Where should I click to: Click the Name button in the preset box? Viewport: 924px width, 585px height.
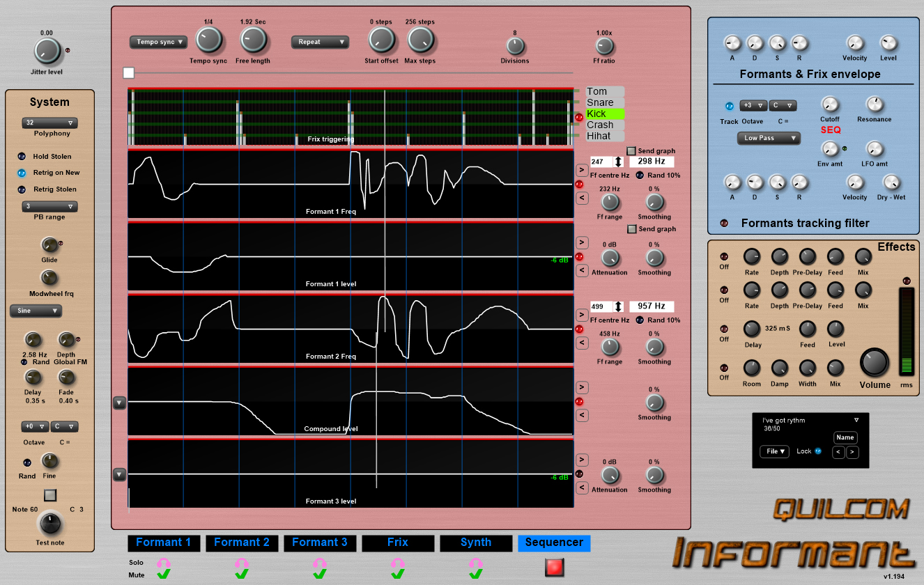(845, 437)
